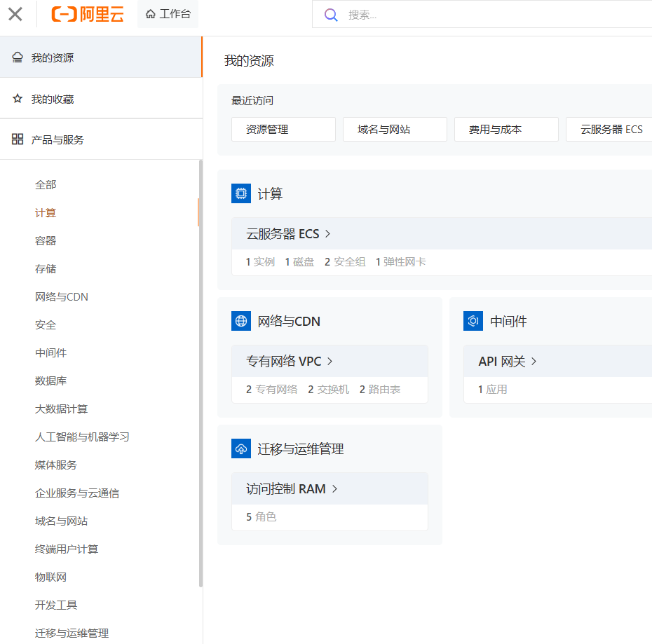Select 网络与CDN category in sidebar
This screenshot has width=652, height=644.
[62, 297]
